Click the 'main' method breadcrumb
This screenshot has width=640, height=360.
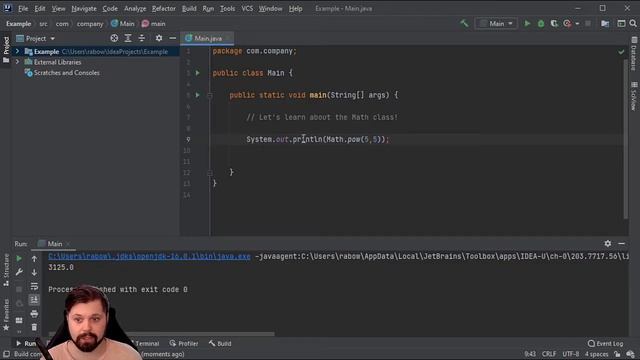(153, 24)
